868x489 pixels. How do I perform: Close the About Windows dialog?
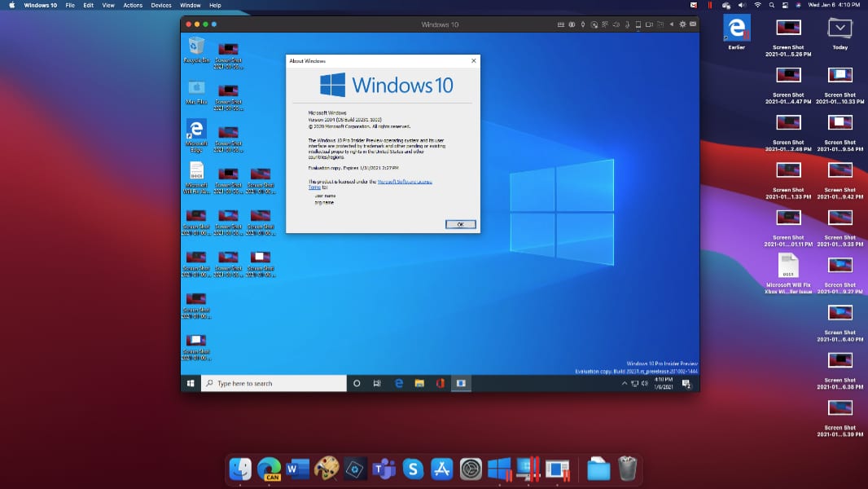point(473,61)
